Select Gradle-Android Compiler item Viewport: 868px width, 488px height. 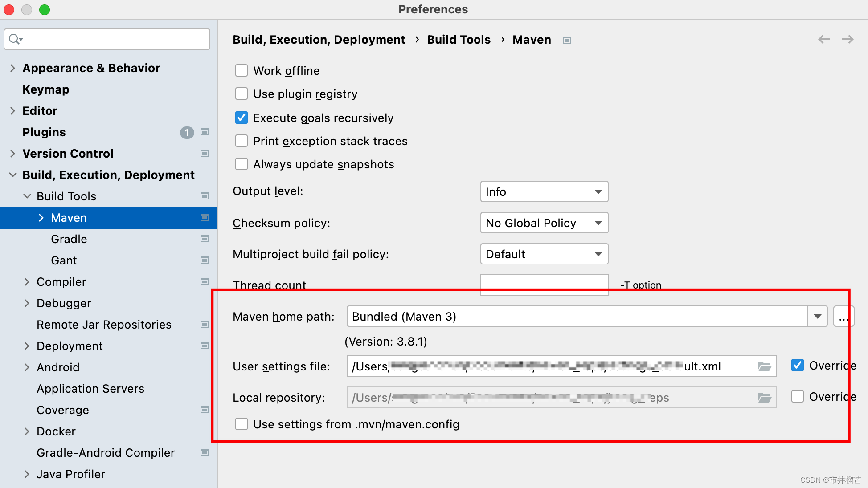click(106, 453)
